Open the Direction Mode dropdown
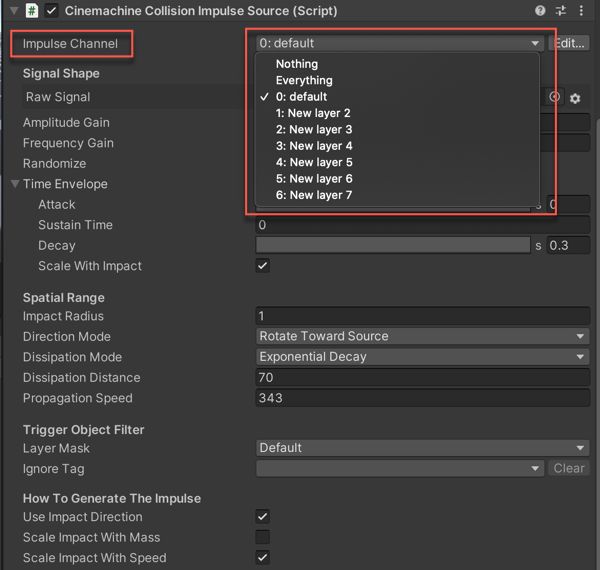 [422, 336]
